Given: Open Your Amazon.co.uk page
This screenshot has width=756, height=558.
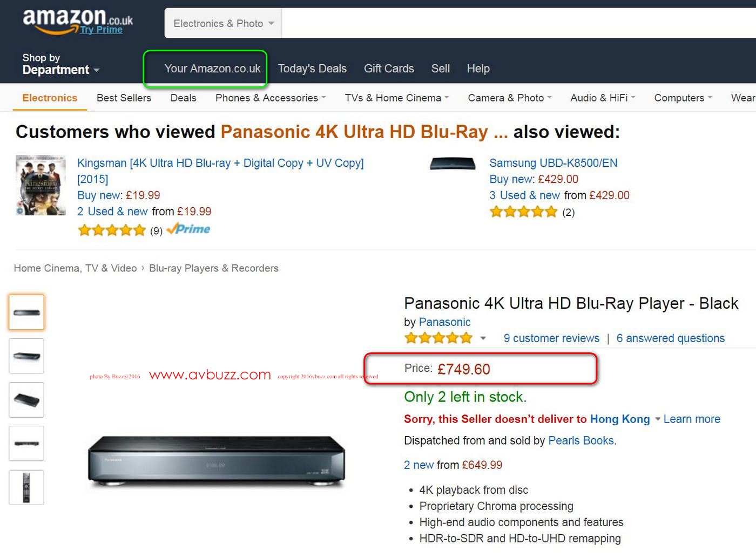Looking at the screenshot, I should (212, 69).
